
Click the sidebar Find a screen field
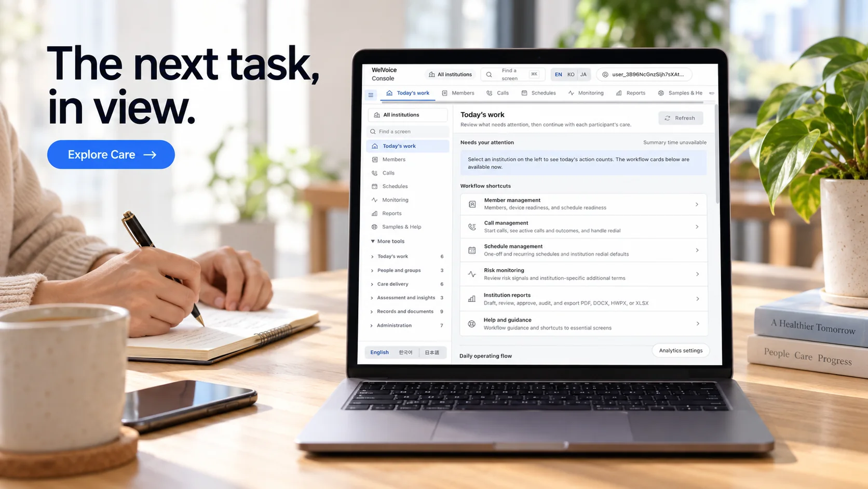coord(408,131)
